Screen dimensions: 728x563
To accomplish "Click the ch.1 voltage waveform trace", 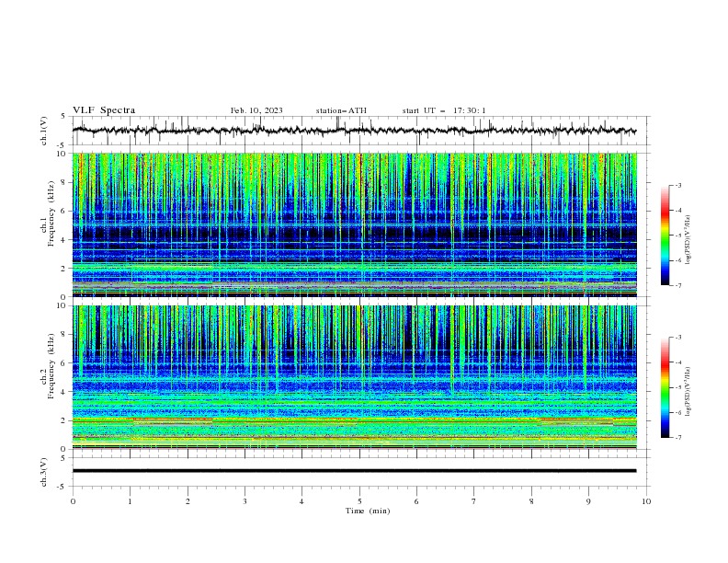I will [354, 131].
